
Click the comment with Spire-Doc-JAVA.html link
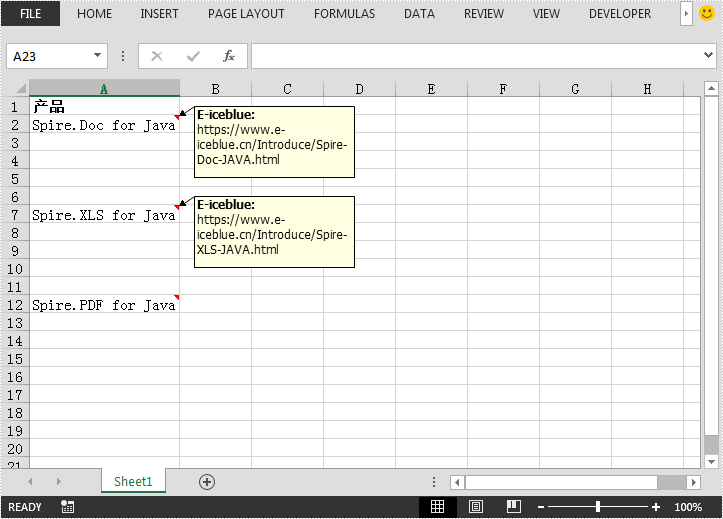(274, 142)
